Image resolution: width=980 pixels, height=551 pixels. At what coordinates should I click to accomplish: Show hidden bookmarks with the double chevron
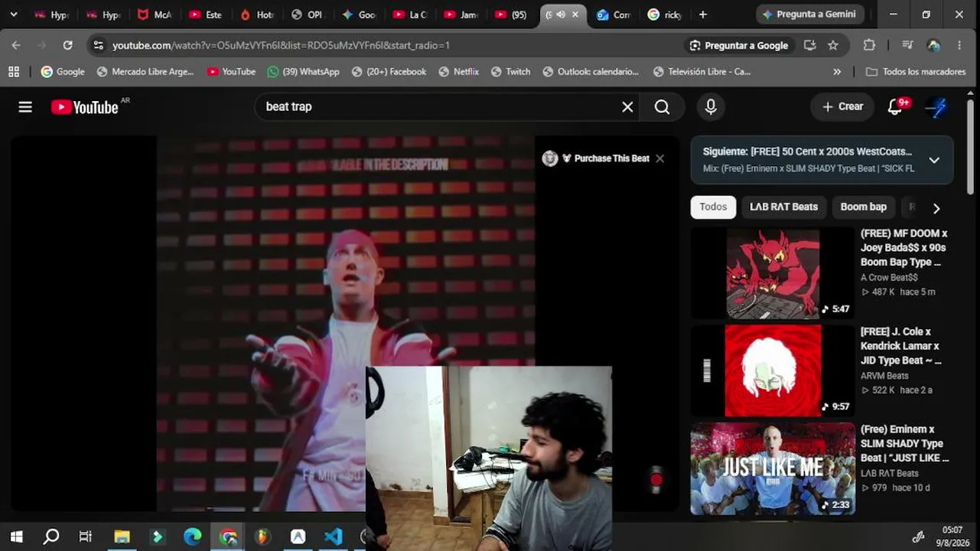(837, 72)
